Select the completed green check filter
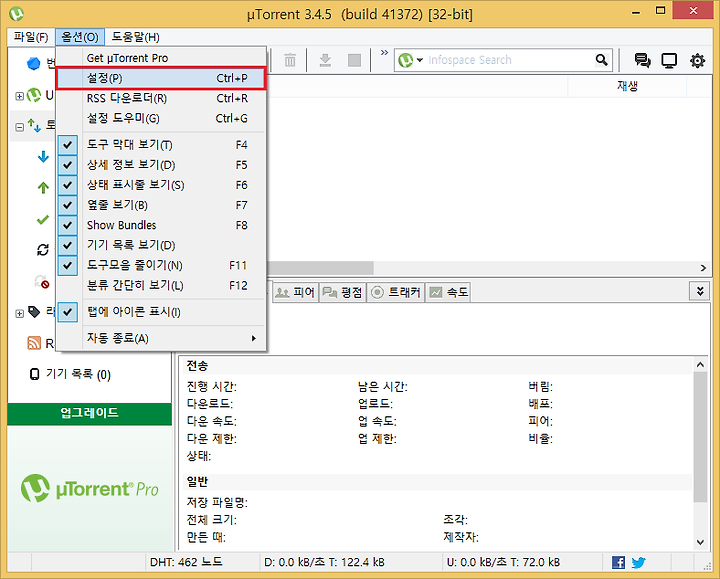 (x=43, y=220)
